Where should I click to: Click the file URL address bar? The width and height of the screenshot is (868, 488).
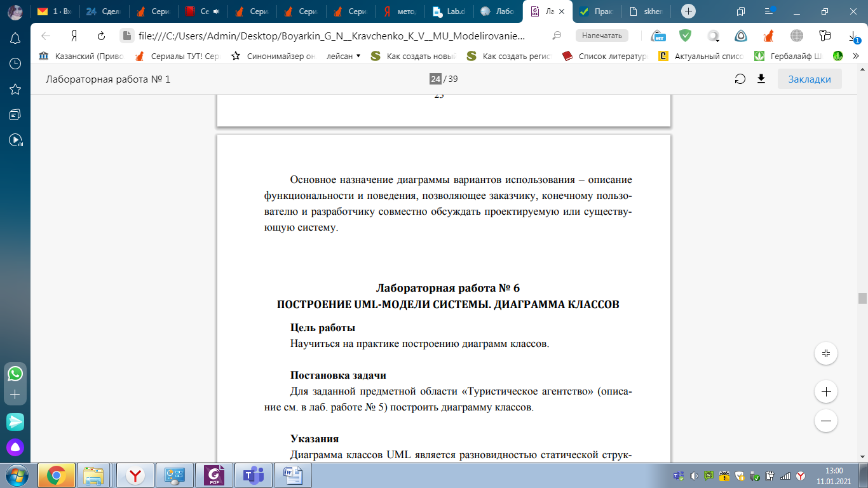point(330,36)
